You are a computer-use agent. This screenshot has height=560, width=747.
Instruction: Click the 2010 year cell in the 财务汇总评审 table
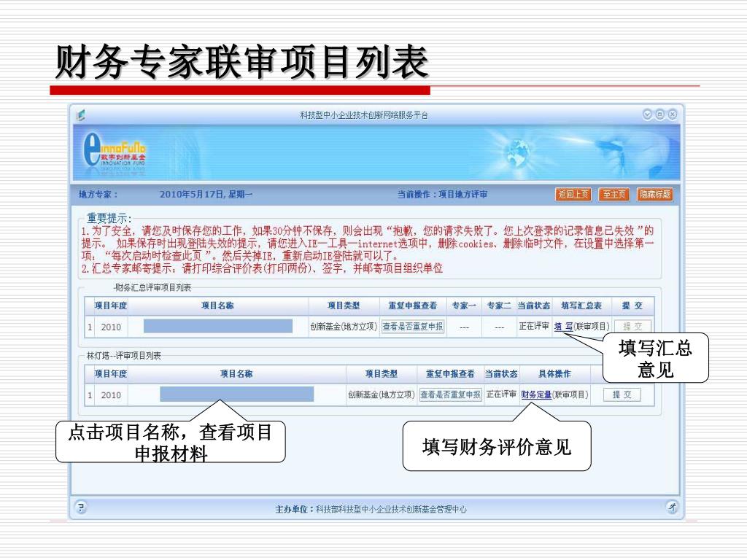tap(111, 327)
